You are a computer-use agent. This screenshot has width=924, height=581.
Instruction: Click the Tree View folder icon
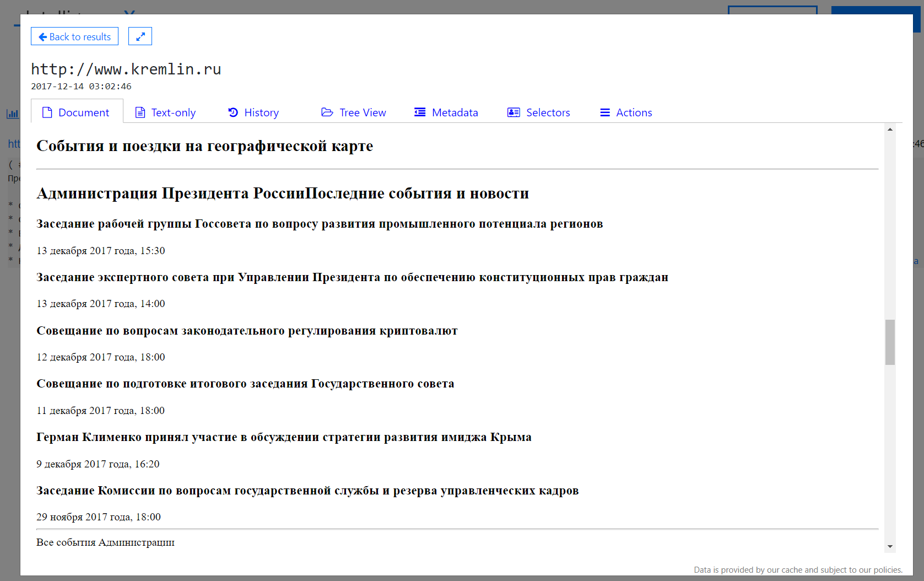(x=327, y=112)
